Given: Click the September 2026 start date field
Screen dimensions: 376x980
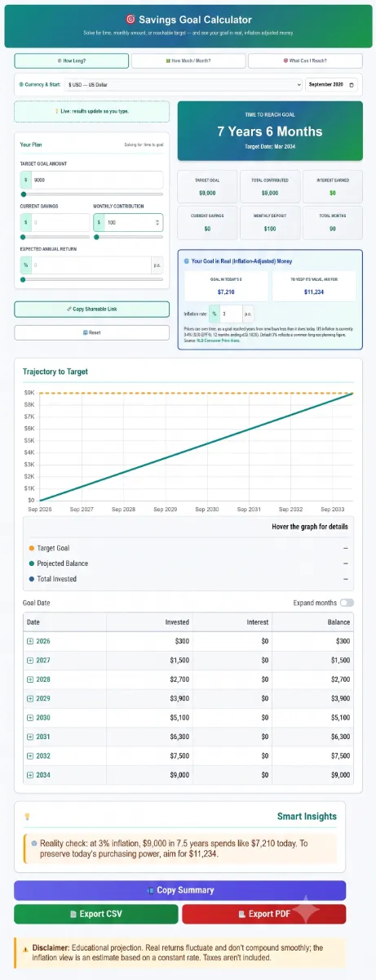Looking at the screenshot, I should [x=330, y=84].
